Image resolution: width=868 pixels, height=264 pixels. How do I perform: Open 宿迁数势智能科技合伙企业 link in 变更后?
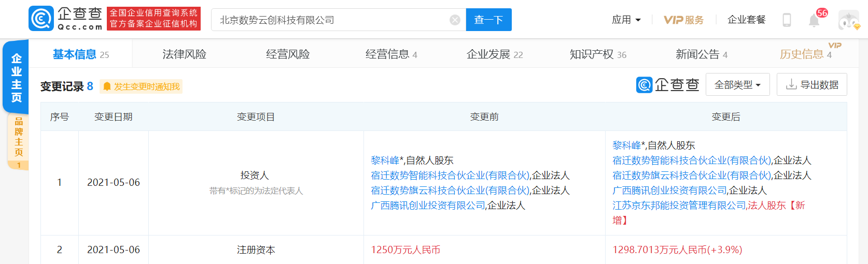pyautogui.click(x=692, y=160)
